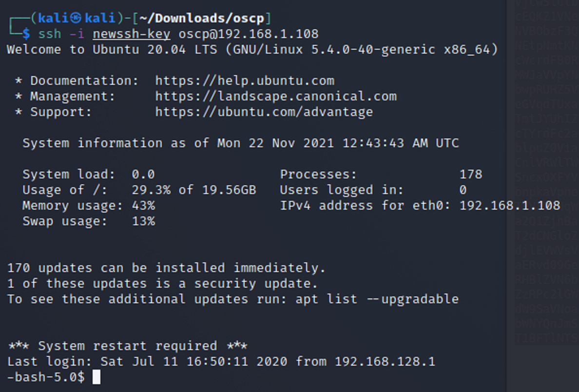Click the terminal cursor at the bash prompt

click(96, 377)
